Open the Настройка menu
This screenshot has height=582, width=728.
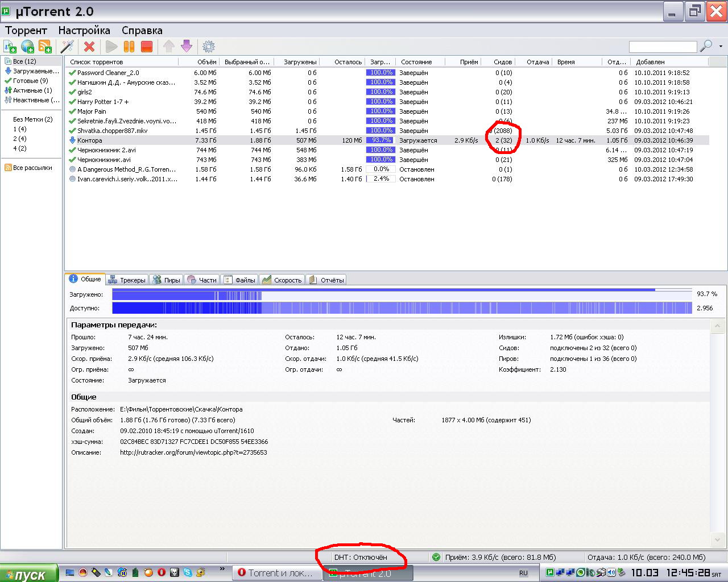[x=84, y=30]
